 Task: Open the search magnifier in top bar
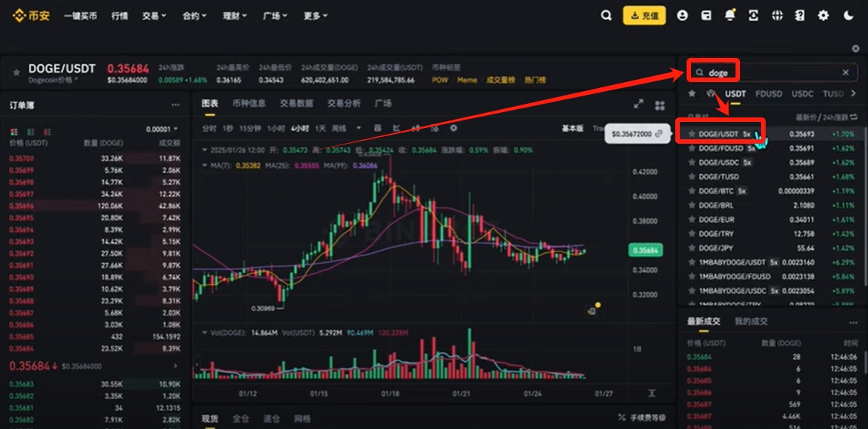[606, 16]
